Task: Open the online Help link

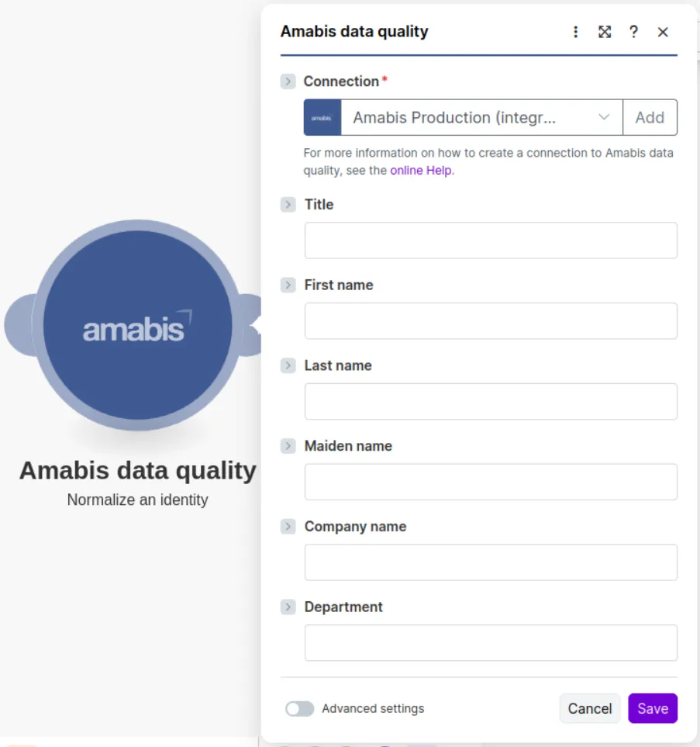Action: [x=421, y=170]
